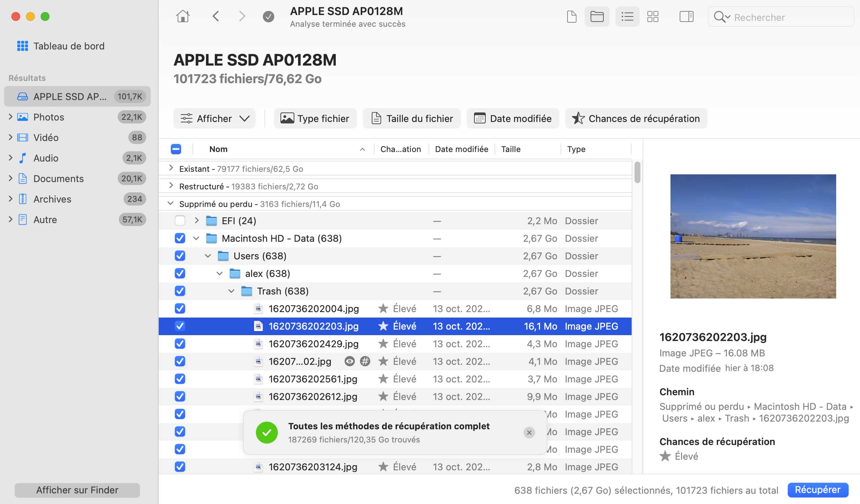
Task: Filter by Type fichier
Action: pyautogui.click(x=315, y=118)
